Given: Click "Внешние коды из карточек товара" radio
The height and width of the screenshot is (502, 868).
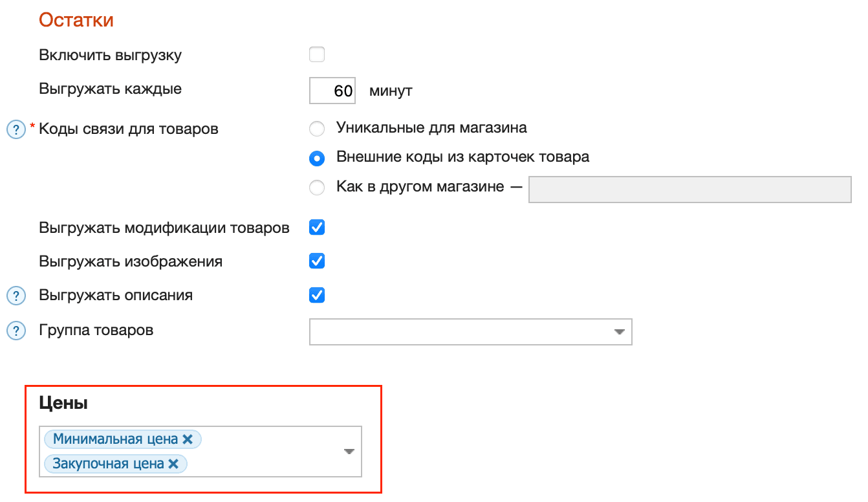Looking at the screenshot, I should pos(316,158).
